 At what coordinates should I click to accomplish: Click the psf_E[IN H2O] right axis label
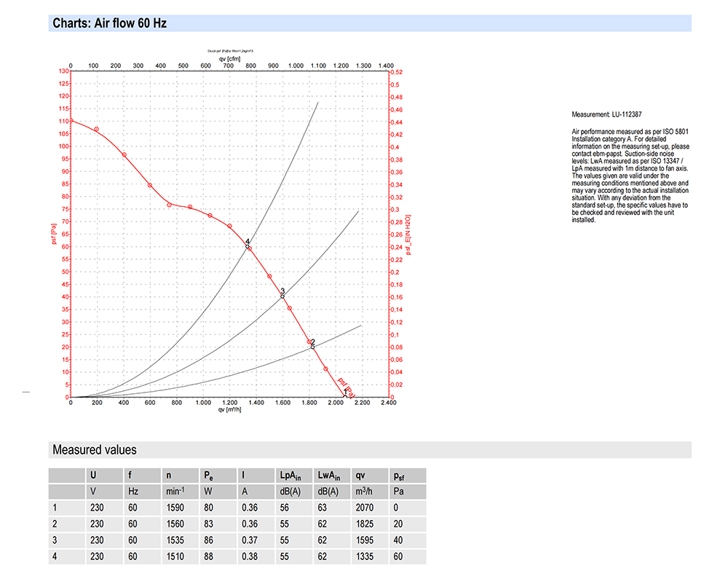408,235
